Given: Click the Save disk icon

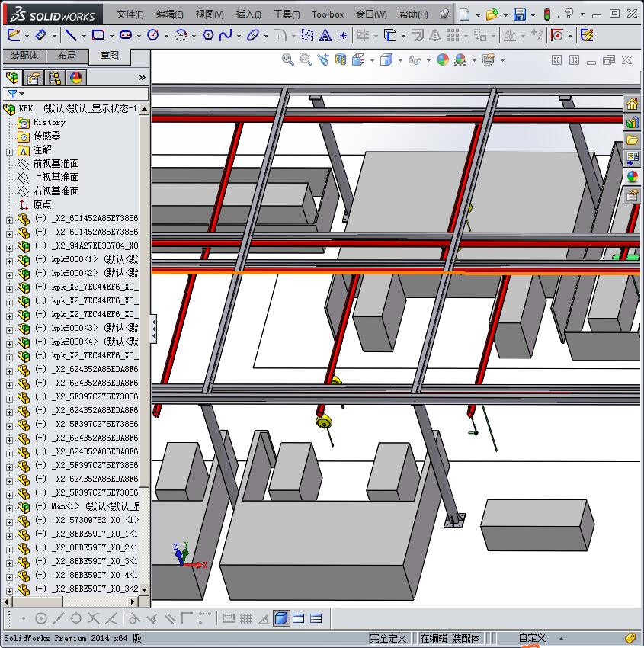Looking at the screenshot, I should 520,14.
